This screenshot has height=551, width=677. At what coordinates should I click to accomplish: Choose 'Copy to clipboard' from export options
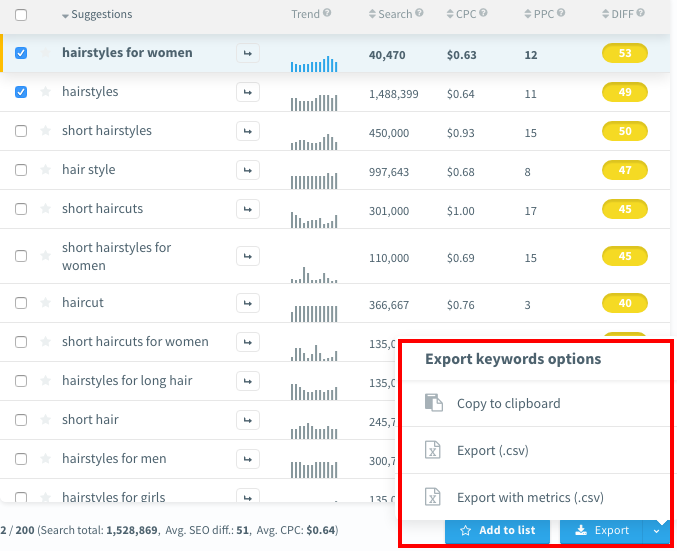pos(508,403)
